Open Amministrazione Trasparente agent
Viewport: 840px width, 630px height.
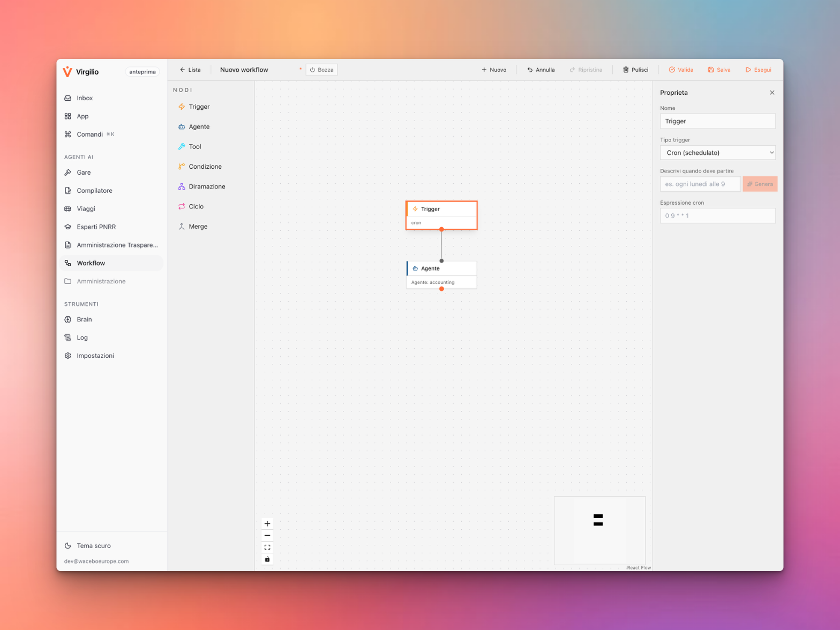tap(112, 245)
